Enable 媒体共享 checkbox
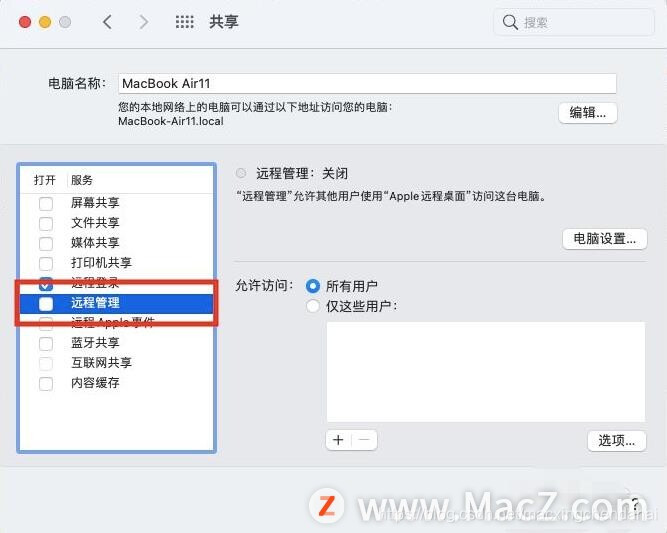667x533 pixels. click(x=46, y=243)
